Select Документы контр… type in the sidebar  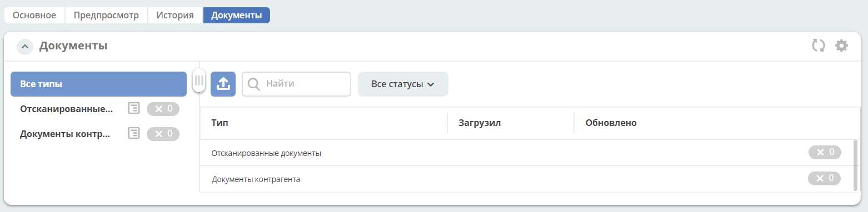point(65,134)
